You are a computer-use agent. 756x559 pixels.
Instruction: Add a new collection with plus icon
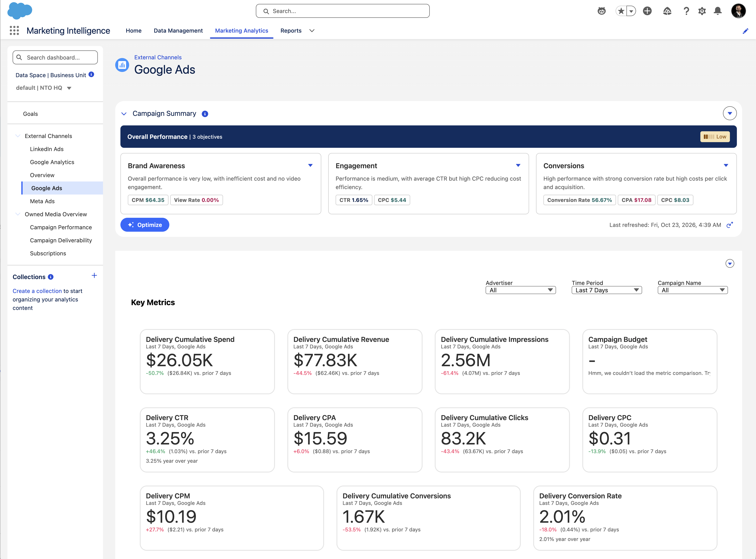point(94,275)
